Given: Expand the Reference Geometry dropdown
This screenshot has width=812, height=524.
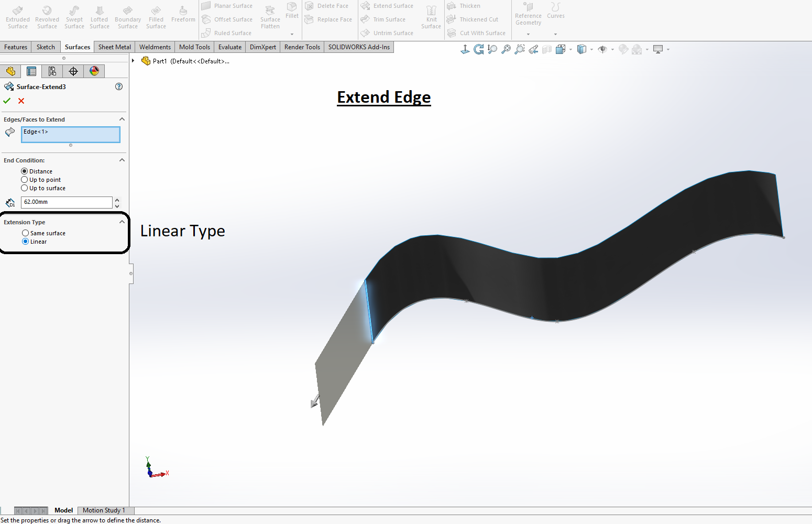Looking at the screenshot, I should [528, 34].
